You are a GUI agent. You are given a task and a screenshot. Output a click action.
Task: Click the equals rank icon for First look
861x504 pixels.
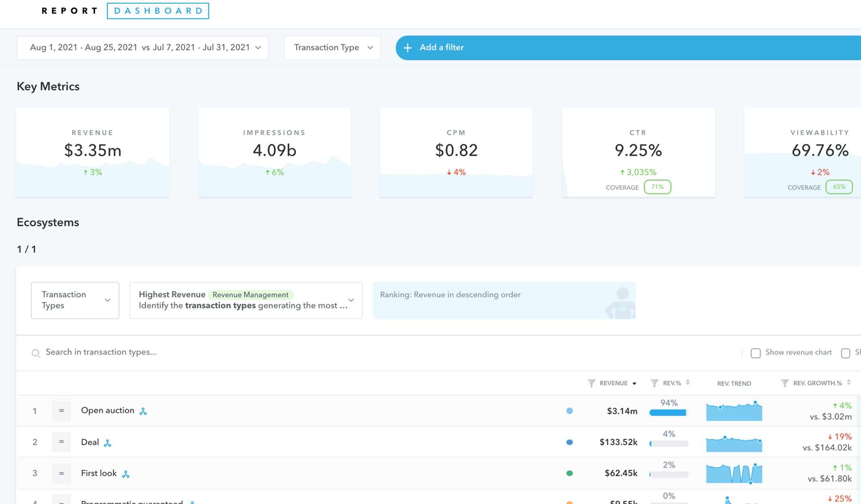[x=61, y=473]
